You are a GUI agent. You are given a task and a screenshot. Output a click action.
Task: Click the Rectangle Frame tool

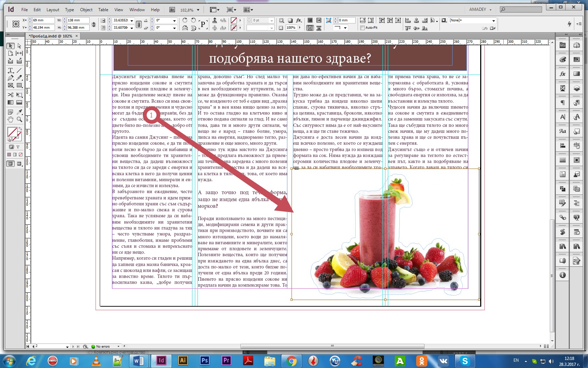click(10, 85)
